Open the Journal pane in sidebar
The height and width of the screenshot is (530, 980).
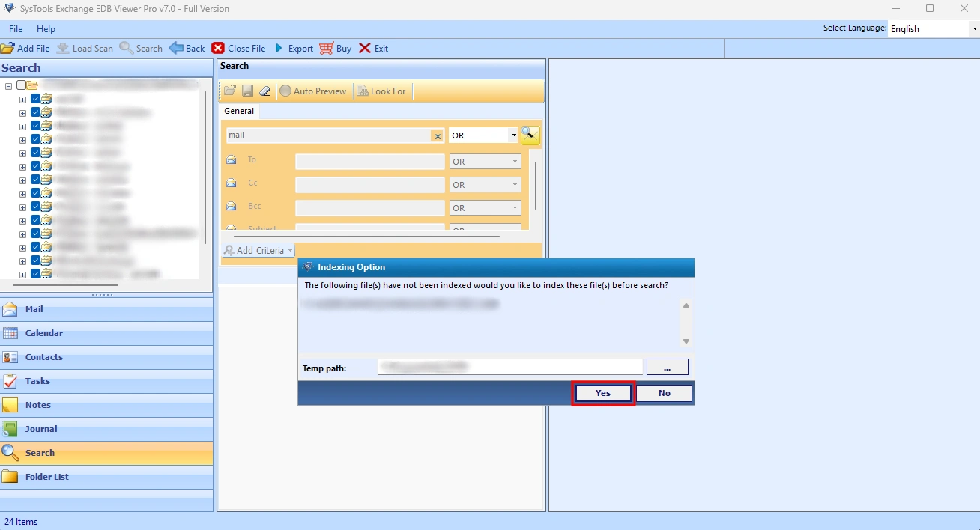[106, 429]
